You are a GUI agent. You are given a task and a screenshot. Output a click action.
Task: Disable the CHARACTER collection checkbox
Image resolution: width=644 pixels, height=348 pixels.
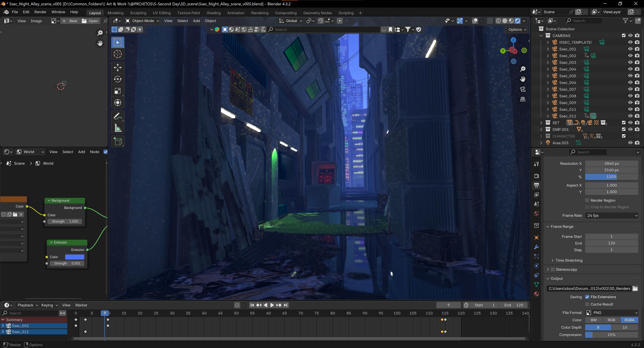[624, 136]
